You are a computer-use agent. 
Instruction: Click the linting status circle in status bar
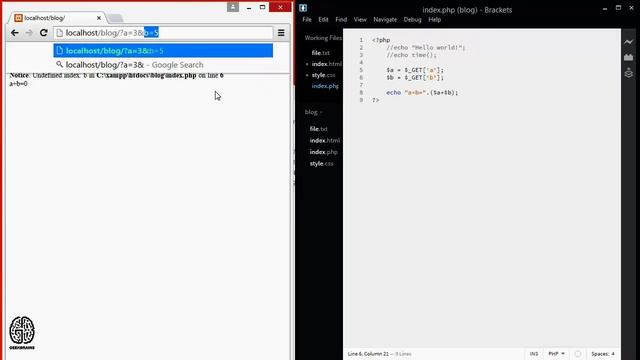[578, 354]
